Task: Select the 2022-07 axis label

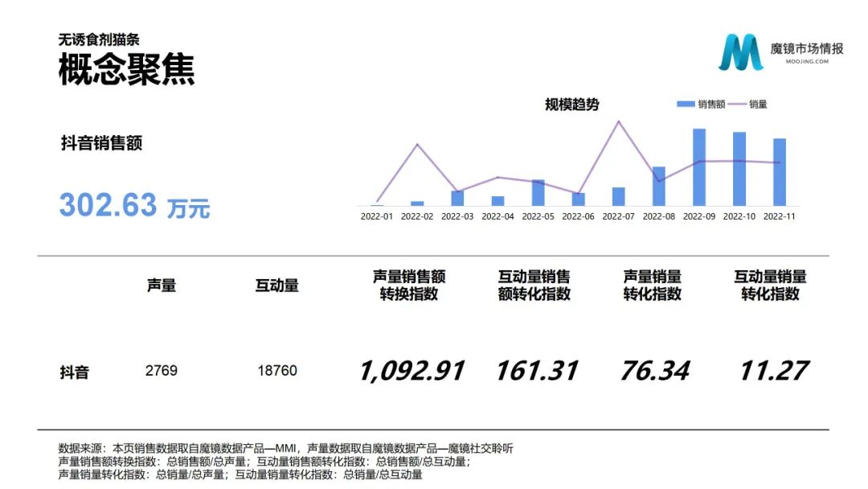Action: point(618,216)
